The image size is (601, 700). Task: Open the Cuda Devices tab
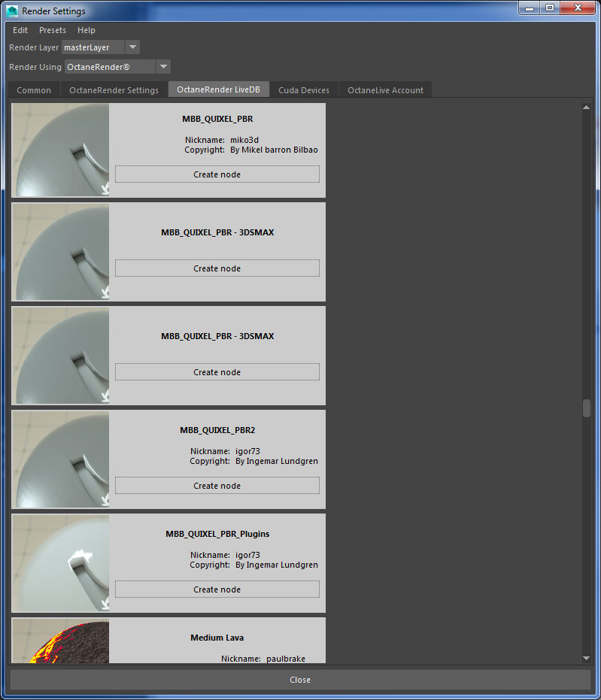304,90
